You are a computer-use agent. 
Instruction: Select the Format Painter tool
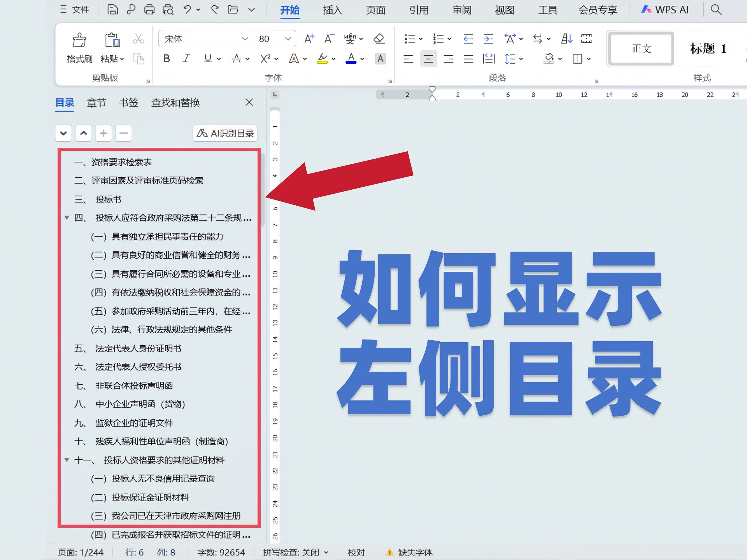coord(79,48)
